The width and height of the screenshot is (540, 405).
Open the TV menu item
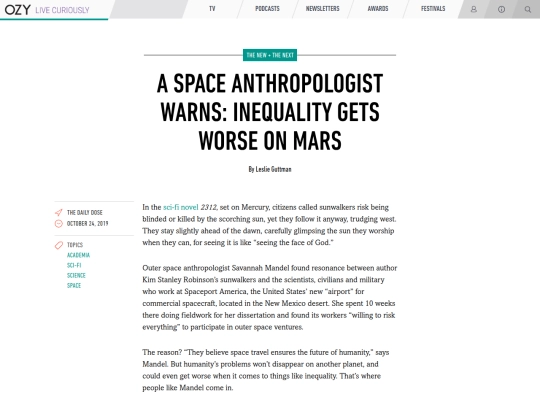212,9
